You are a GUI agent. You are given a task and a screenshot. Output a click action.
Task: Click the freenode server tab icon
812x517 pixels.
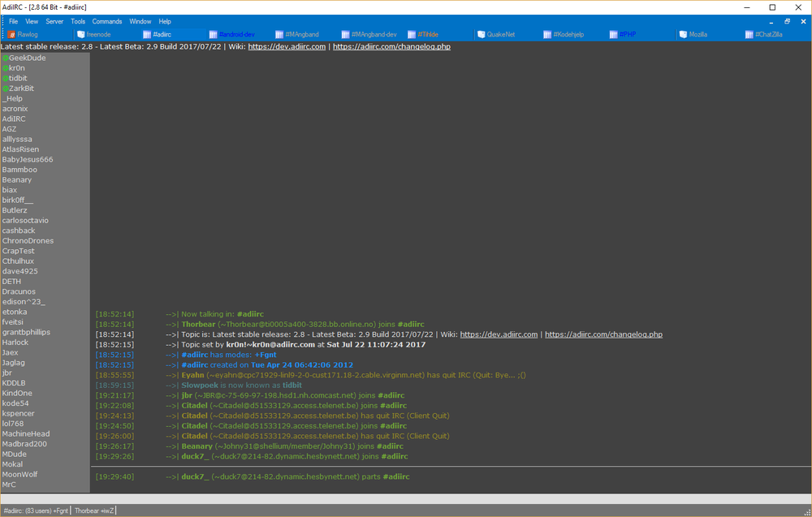point(80,35)
